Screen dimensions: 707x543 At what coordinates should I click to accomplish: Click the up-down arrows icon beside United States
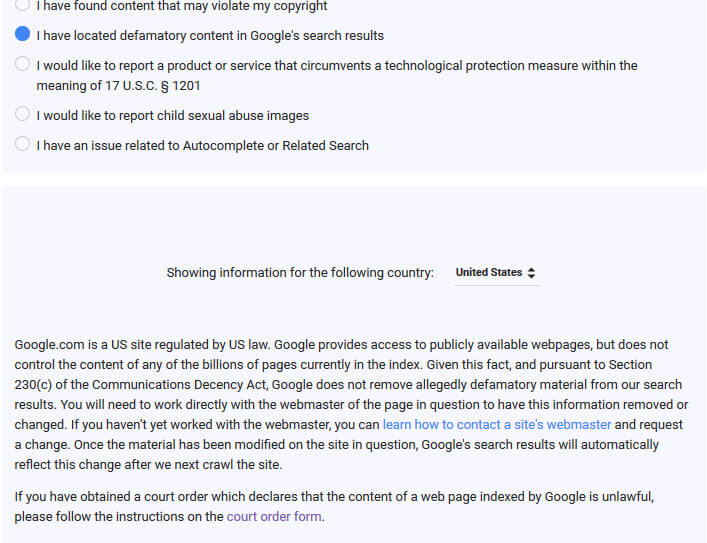pos(531,273)
